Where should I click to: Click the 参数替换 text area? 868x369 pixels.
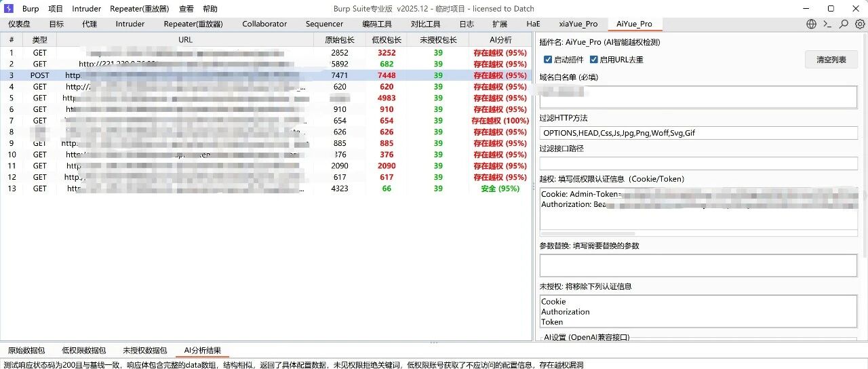(x=698, y=265)
